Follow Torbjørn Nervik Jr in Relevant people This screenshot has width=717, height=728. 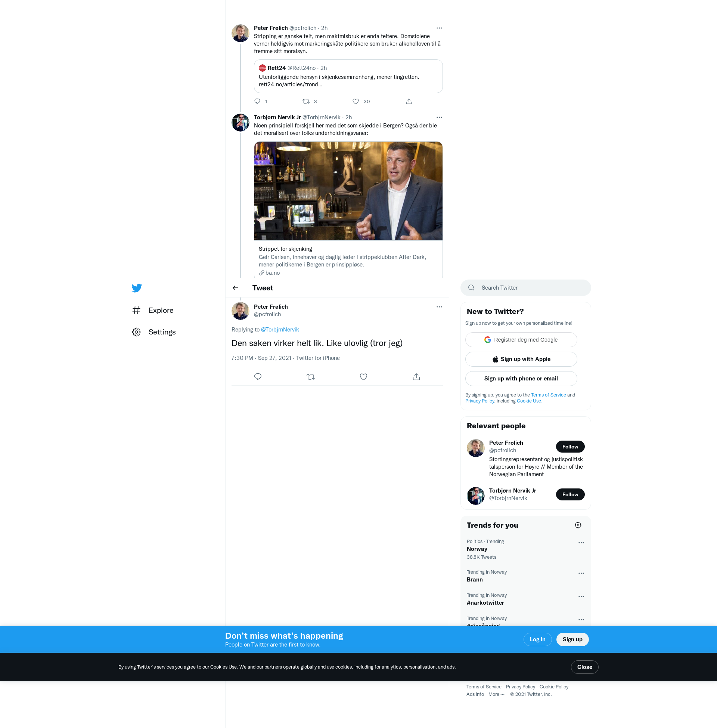[x=570, y=494]
